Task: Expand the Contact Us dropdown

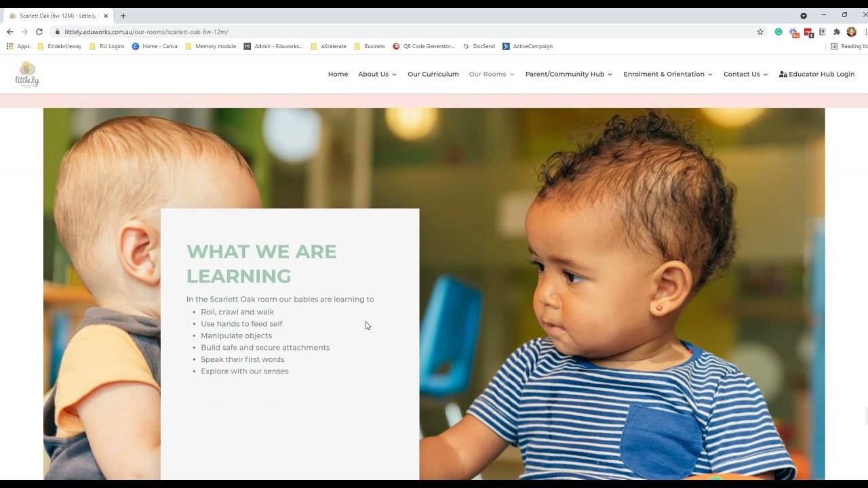Action: pos(745,74)
